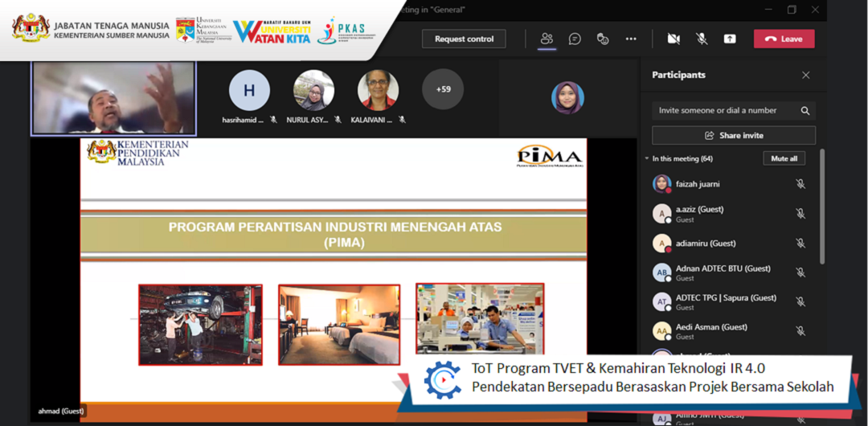Click the muted mic icon beside faizah juarni
The image size is (868, 426).
(x=800, y=184)
